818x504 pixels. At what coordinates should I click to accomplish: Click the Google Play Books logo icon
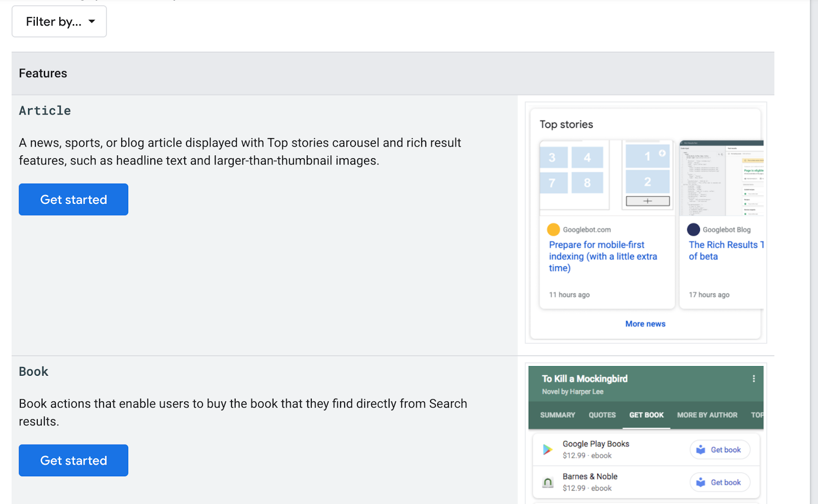(548, 449)
